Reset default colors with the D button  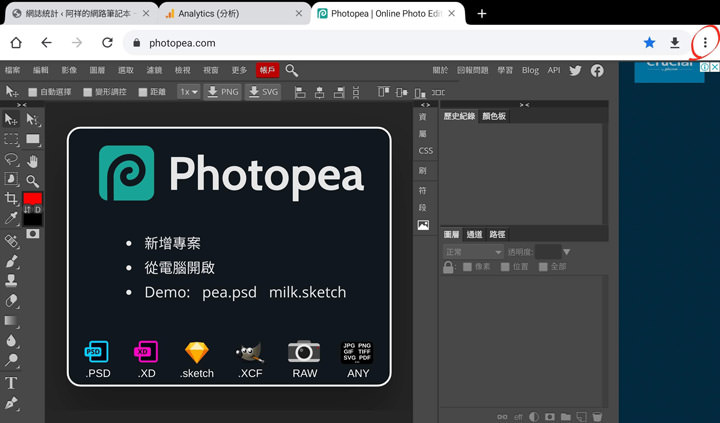[38, 209]
